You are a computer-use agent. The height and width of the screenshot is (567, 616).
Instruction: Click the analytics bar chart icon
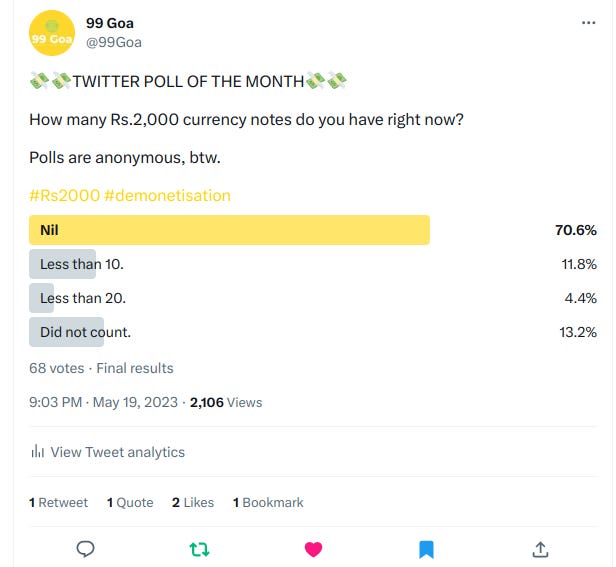(x=37, y=451)
